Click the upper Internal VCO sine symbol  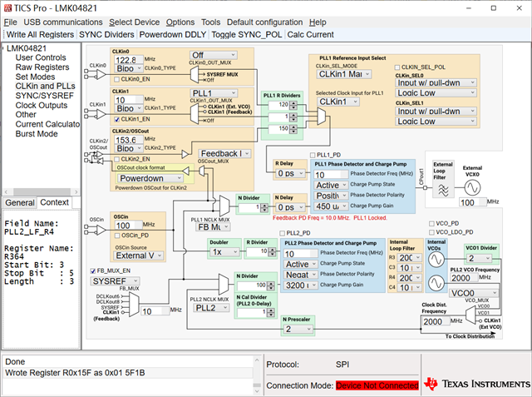436,260
